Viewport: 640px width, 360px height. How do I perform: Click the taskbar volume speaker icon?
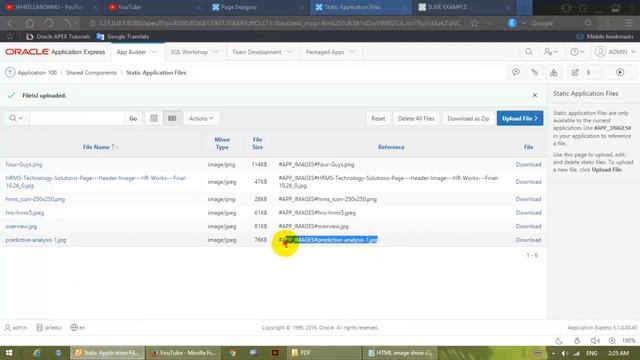(x=564, y=353)
